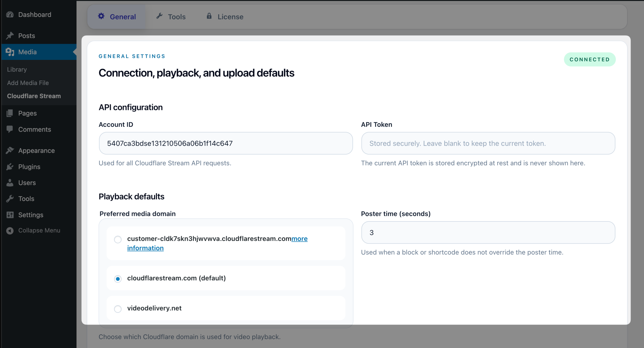
Task: Click the Posts pushpin icon
Action: [10, 36]
